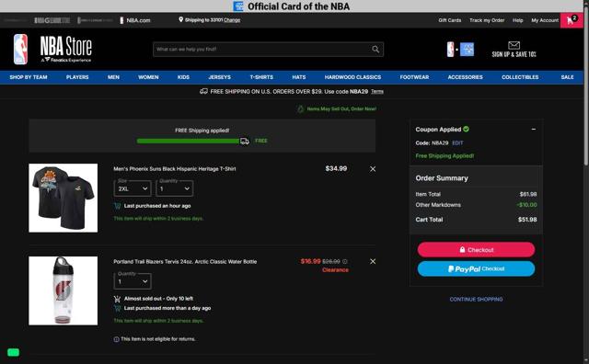Click the Phoenix Suns T-Shirt thumbnail
The height and width of the screenshot is (364, 589).
coord(64,198)
